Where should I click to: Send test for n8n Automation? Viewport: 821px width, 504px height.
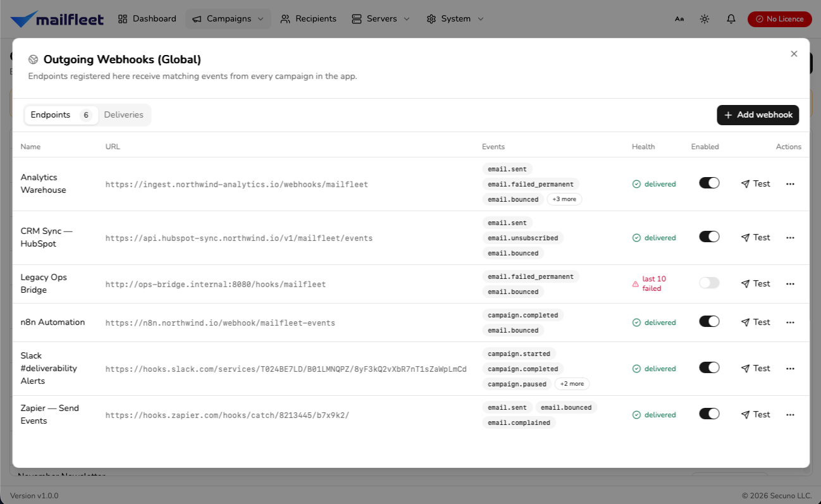[755, 323]
